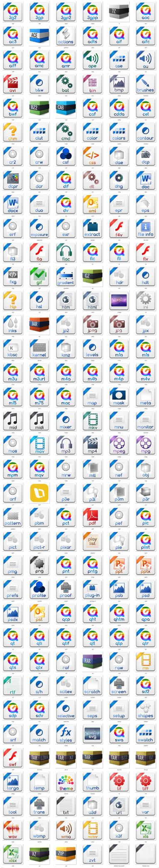
Task: Select the kernel file icon
Action: (39, 349)
